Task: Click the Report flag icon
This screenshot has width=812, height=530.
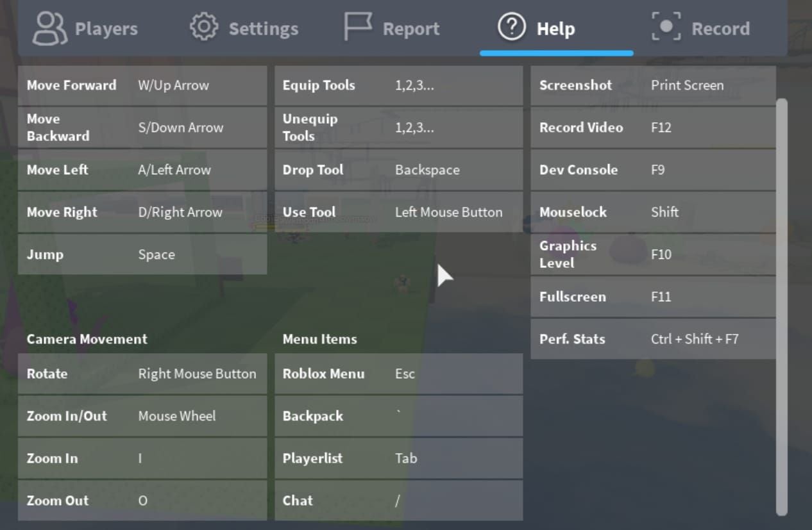Action: (358, 28)
